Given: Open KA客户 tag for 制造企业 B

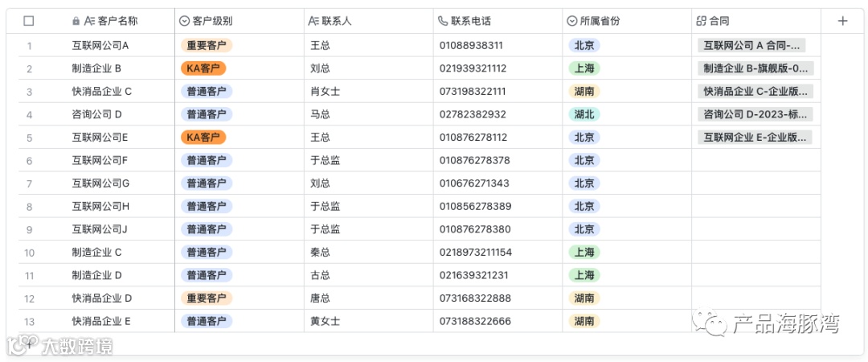Looking at the screenshot, I should (203, 68).
